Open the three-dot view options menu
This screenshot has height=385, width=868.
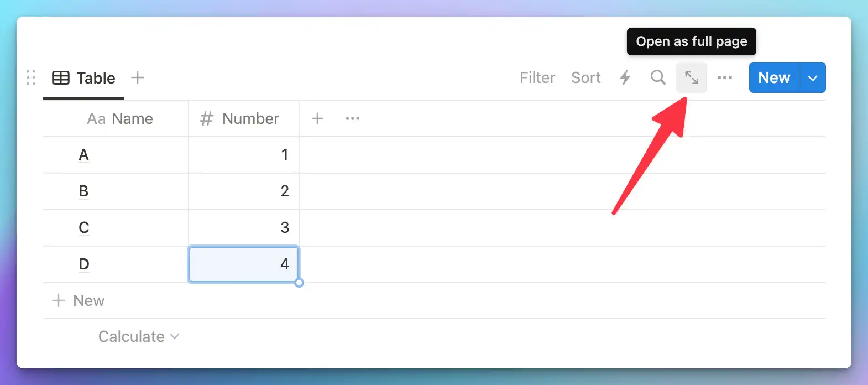(724, 77)
